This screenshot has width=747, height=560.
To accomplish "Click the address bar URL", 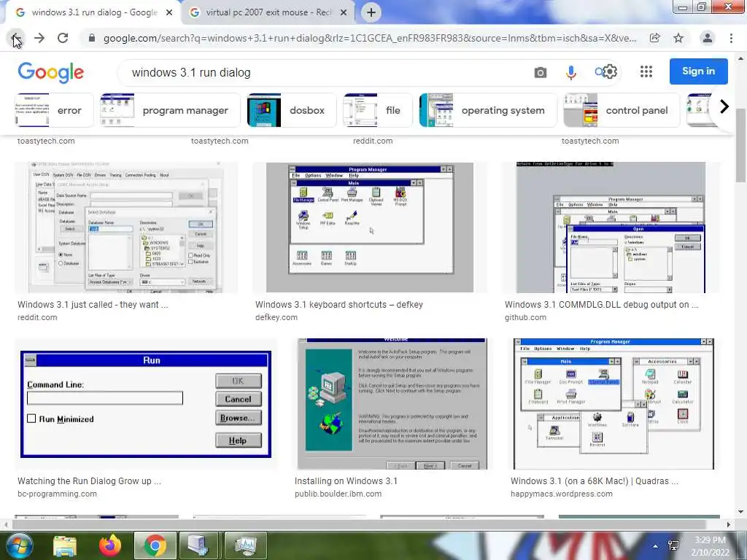I will pyautogui.click(x=370, y=38).
